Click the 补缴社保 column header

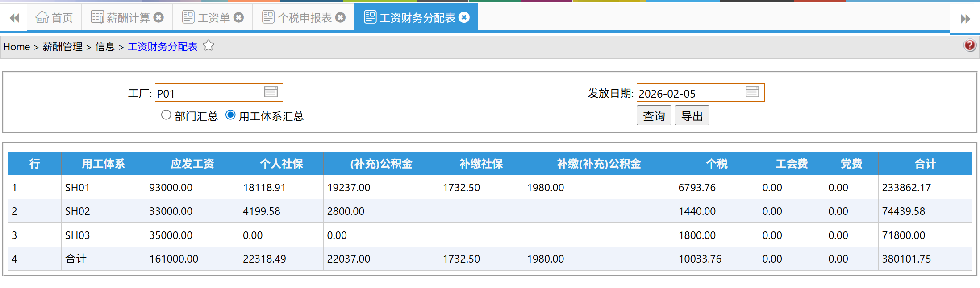pos(481,164)
